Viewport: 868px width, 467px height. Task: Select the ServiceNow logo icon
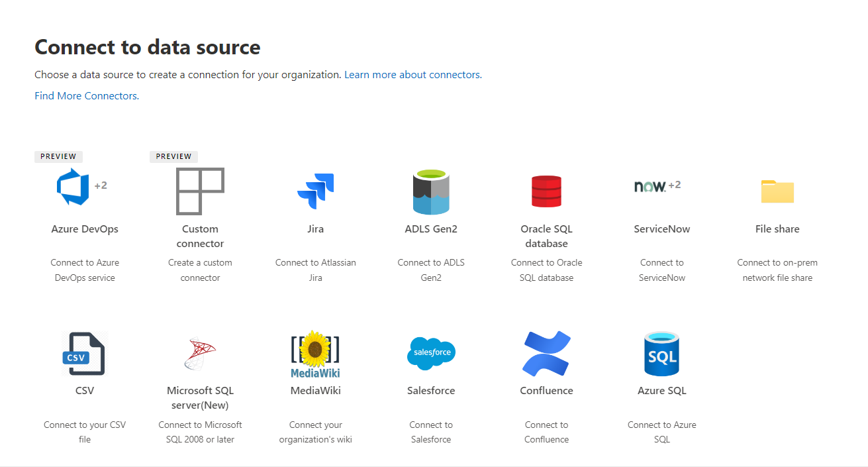click(x=650, y=186)
